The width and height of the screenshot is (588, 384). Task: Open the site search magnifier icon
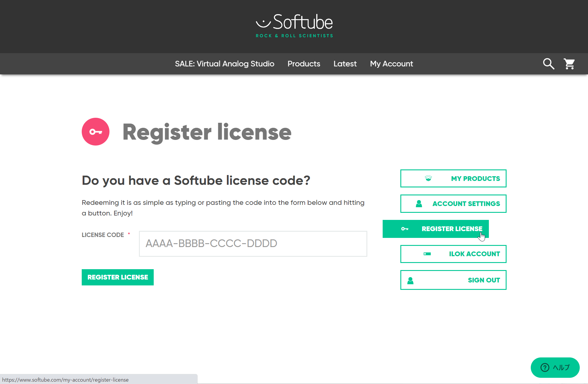pos(548,64)
